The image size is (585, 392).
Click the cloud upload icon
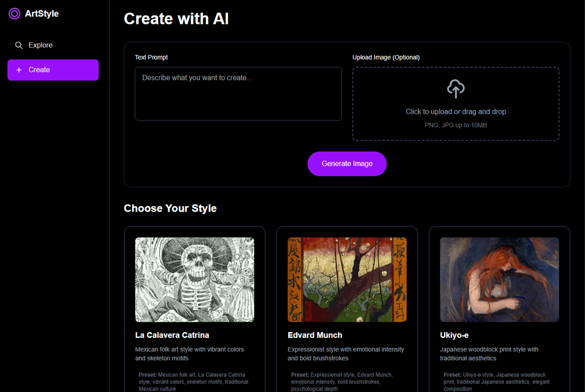(455, 89)
